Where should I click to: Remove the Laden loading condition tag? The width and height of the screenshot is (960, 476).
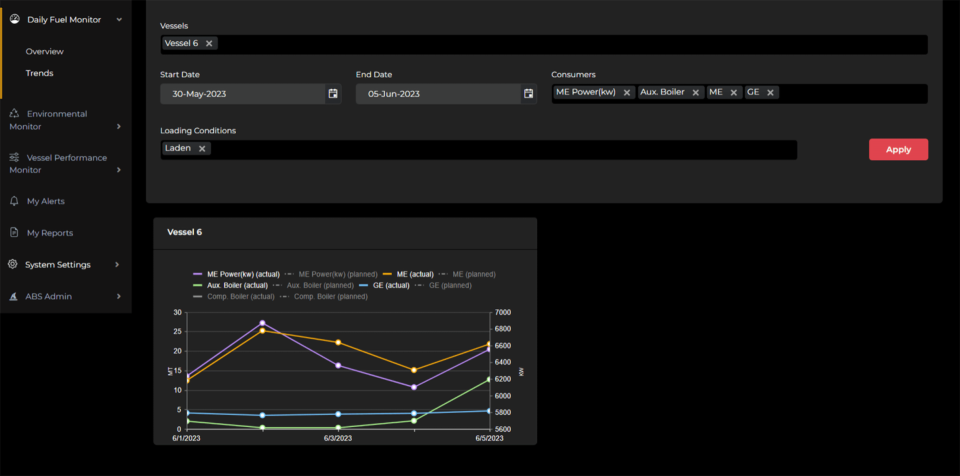(x=202, y=149)
